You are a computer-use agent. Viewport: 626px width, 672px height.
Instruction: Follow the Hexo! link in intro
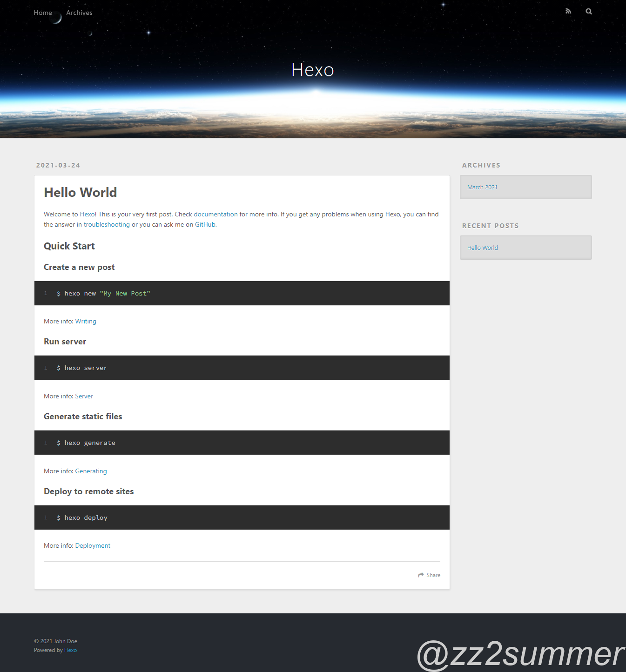(88, 214)
